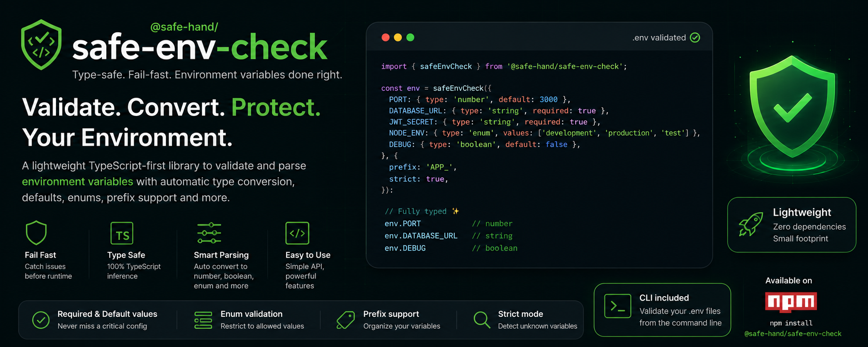This screenshot has height=347, width=868.
Task: Click the '// Fully typed' comment
Action: pos(415,211)
